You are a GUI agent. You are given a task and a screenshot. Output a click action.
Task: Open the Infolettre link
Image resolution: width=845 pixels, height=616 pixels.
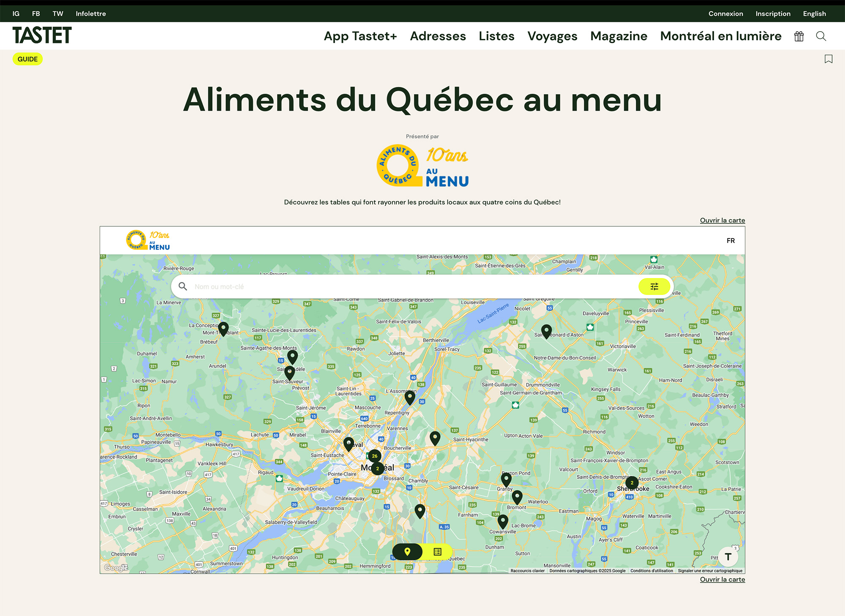point(91,14)
